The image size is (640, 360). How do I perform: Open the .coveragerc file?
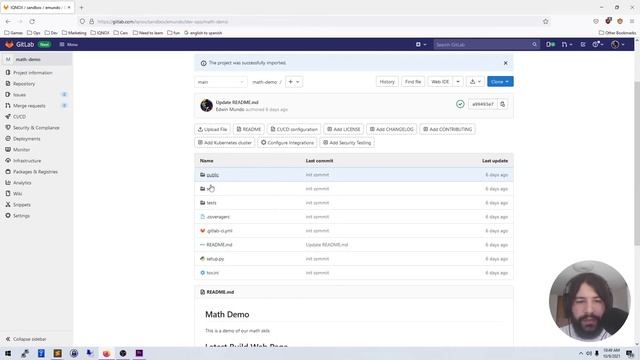[218, 217]
